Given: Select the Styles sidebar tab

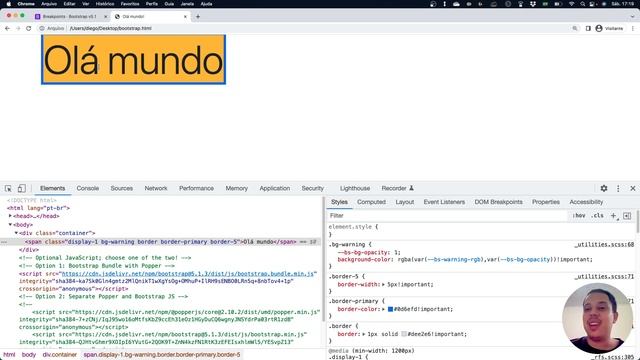Looking at the screenshot, I should click(x=339, y=202).
